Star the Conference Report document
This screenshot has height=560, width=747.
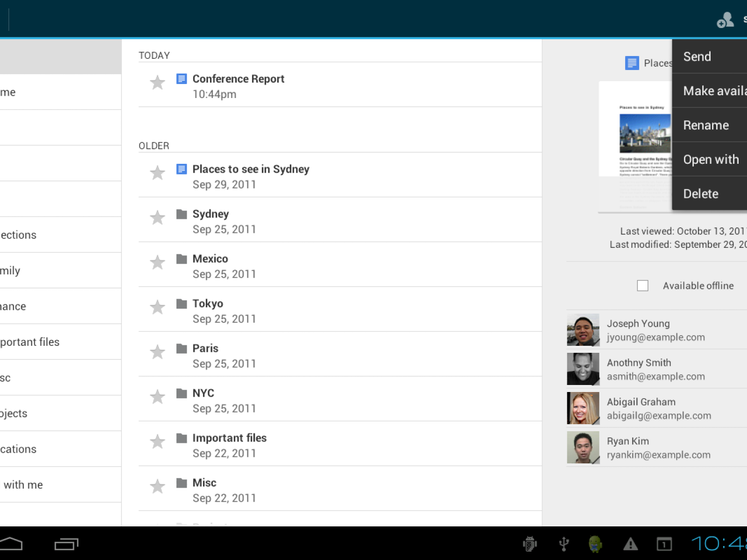157,83
